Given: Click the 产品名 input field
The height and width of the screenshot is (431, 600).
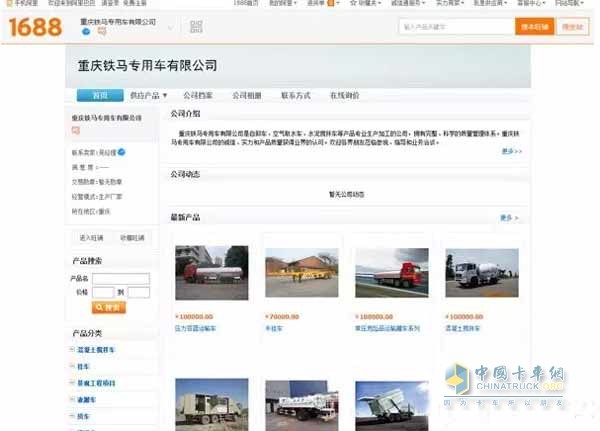Looking at the screenshot, I should click(121, 278).
